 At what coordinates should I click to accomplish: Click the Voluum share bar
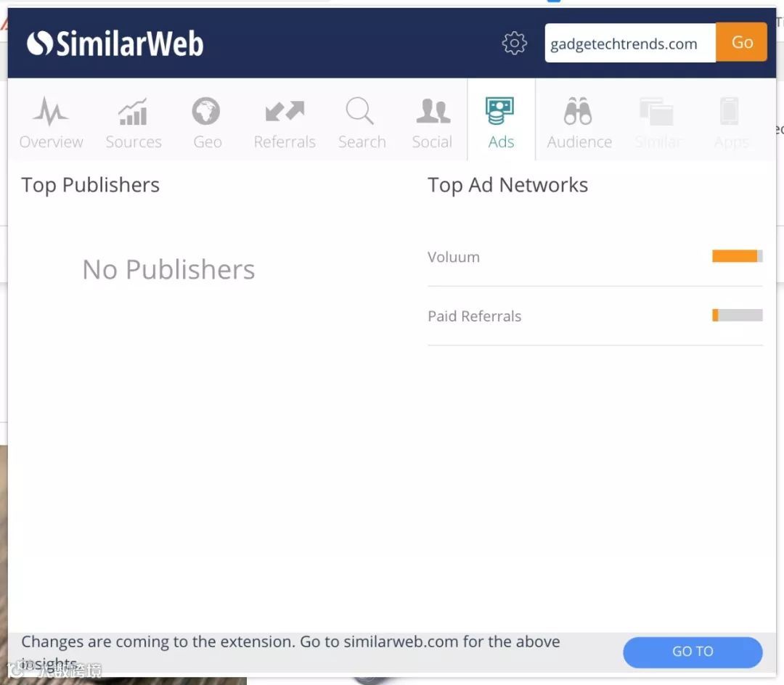[x=737, y=256]
